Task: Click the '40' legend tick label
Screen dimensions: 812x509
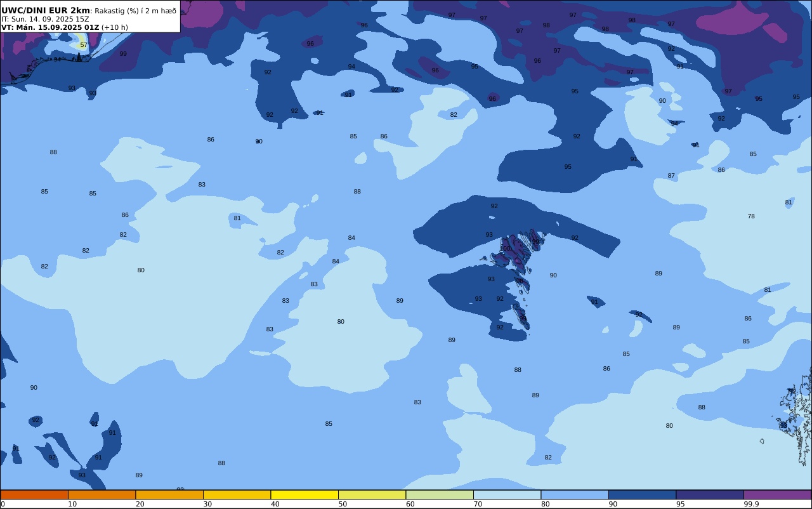Action: tap(275, 504)
